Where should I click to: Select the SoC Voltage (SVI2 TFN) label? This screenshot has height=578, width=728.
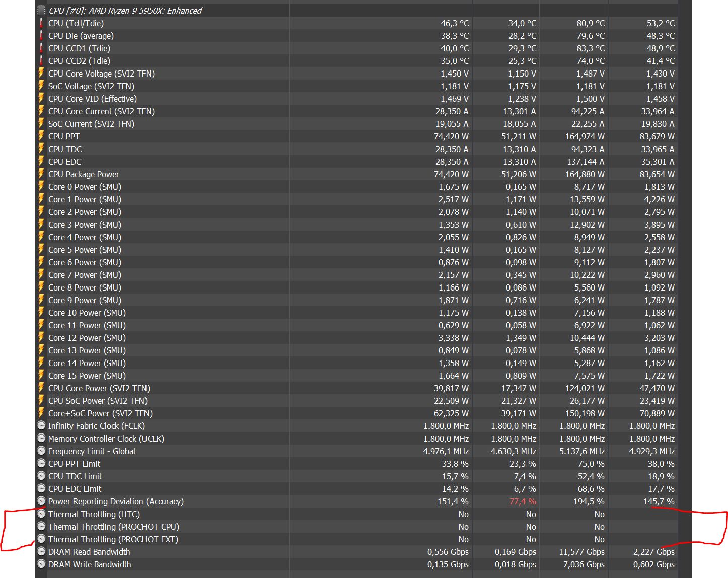(91, 86)
